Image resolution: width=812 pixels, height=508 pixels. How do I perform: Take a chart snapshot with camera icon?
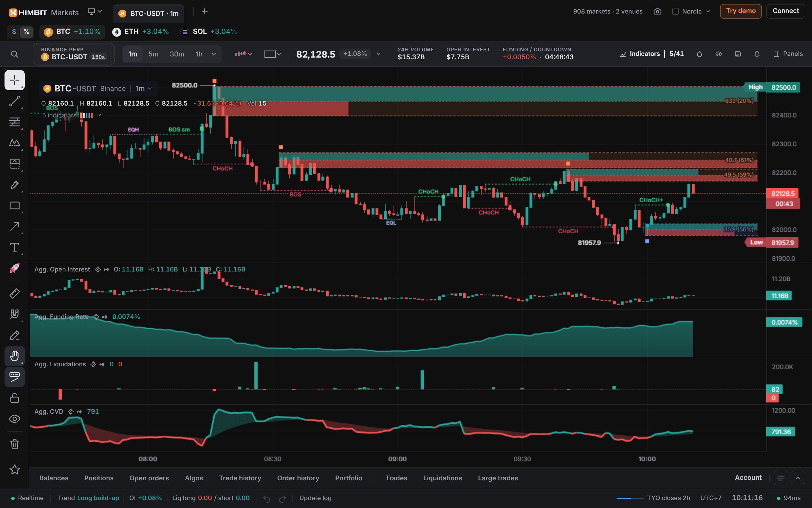click(x=657, y=11)
